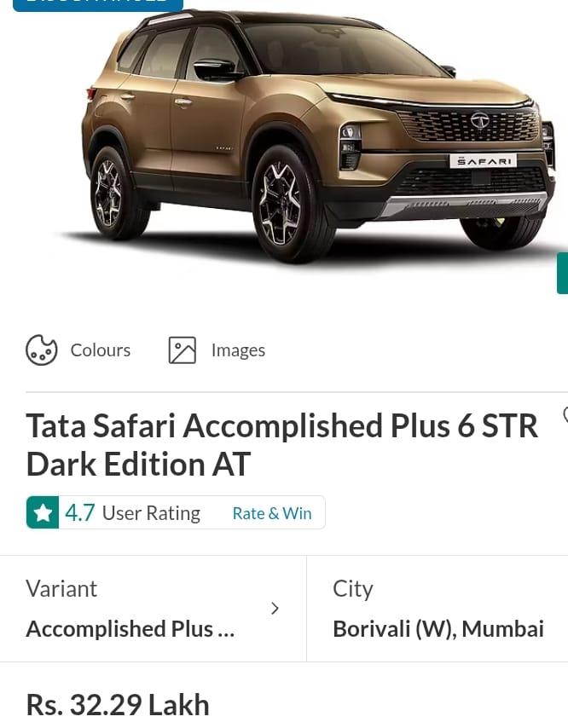Open the Variant selector Accomplished Plus
Viewport: 568px width, 728px height.
coord(130,628)
